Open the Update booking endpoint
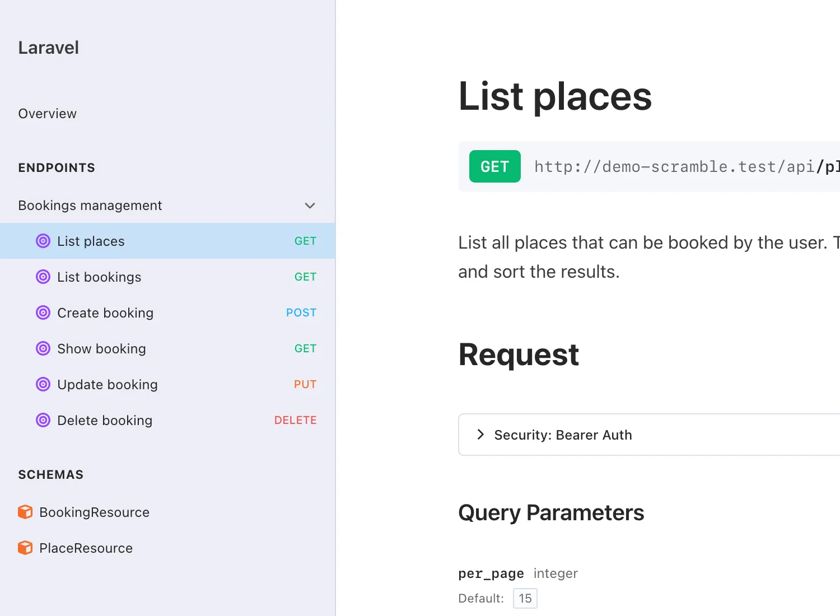The height and width of the screenshot is (616, 840). point(167,384)
